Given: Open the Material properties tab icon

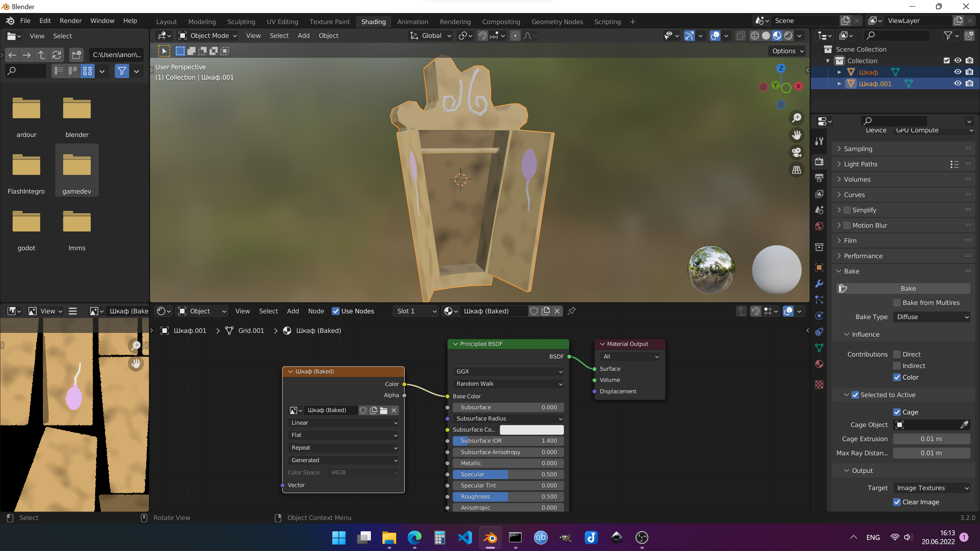Looking at the screenshot, I should point(819,364).
